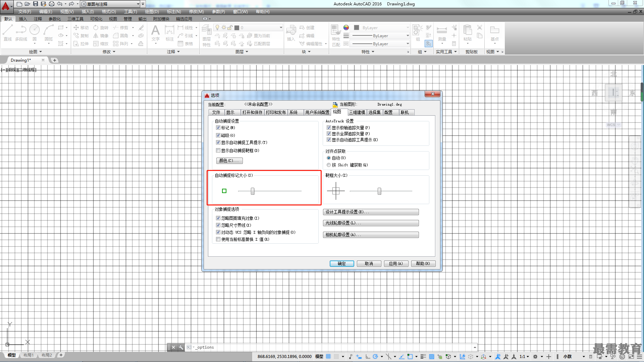The image size is (644, 362).
Task: Click the Undo arrow in quick access toolbar
Action: pos(60,4)
